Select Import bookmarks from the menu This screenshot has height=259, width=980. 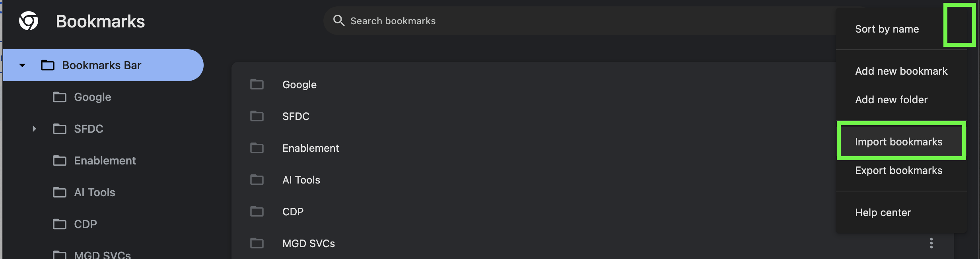pyautogui.click(x=899, y=141)
